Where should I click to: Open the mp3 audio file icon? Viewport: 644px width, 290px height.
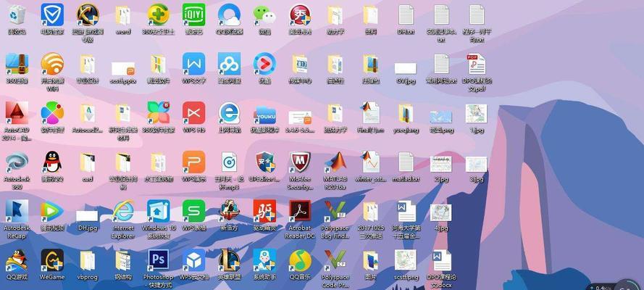[229, 162]
